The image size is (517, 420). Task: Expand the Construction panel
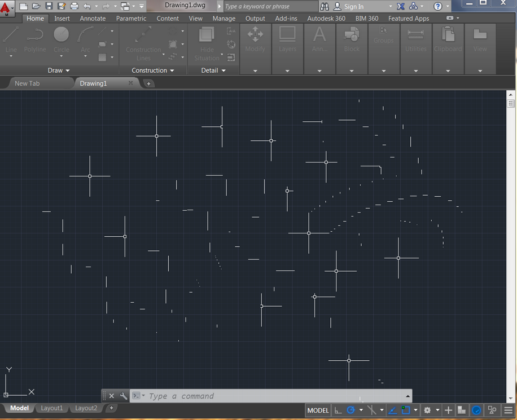pos(151,70)
